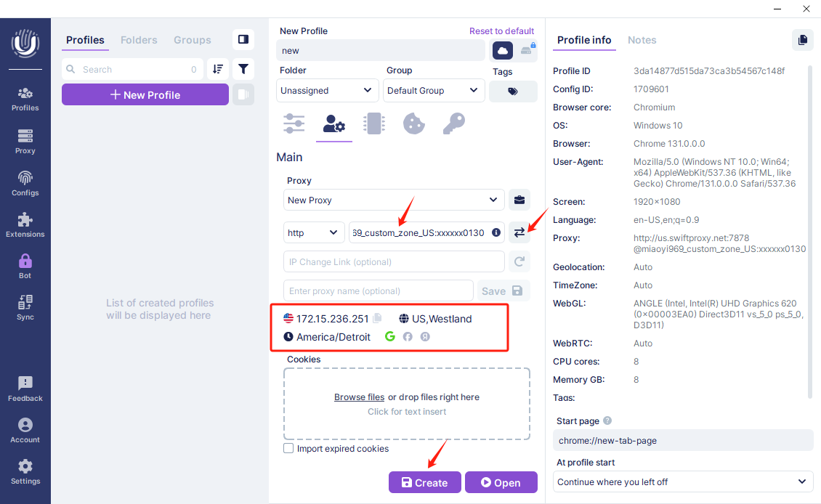Click the key icon tab

(453, 123)
